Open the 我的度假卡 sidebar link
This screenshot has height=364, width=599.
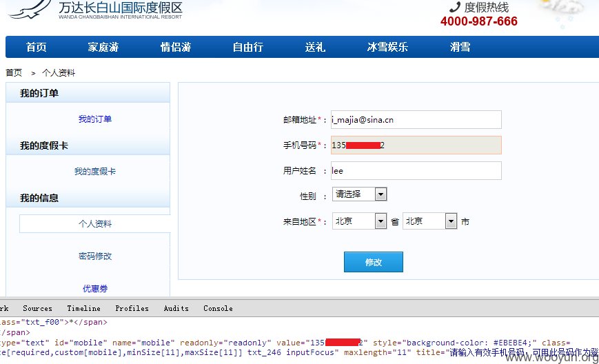click(x=95, y=171)
